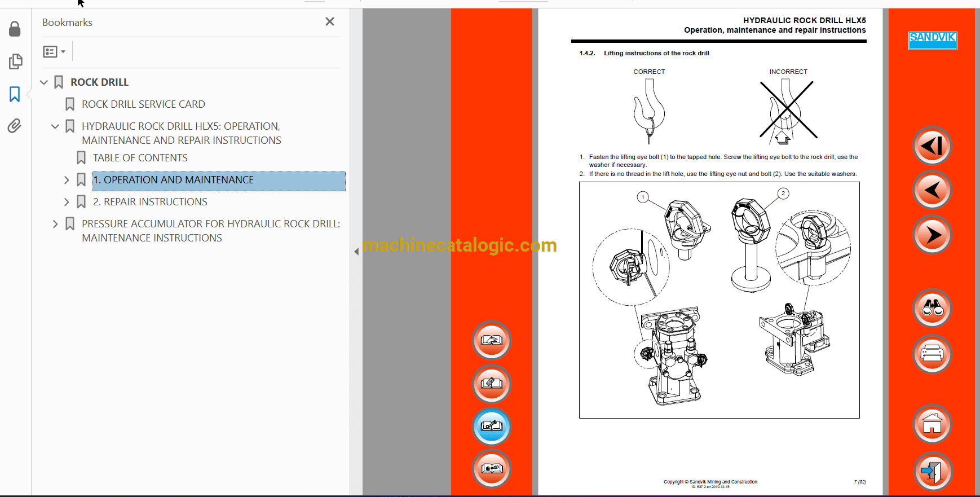The width and height of the screenshot is (980, 497).
Task: Click the lifting eye bolt diagram box
Action: [x=719, y=300]
